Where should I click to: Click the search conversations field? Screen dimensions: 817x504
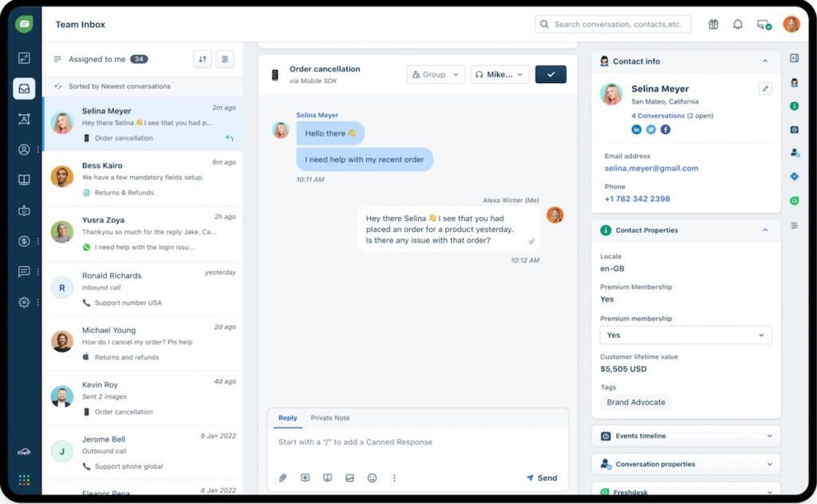point(613,24)
